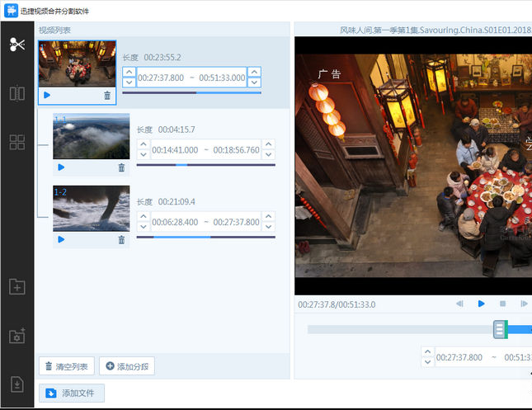This screenshot has width=532, height=410.
Task: Click the file download icon in sidebar
Action: 17,384
